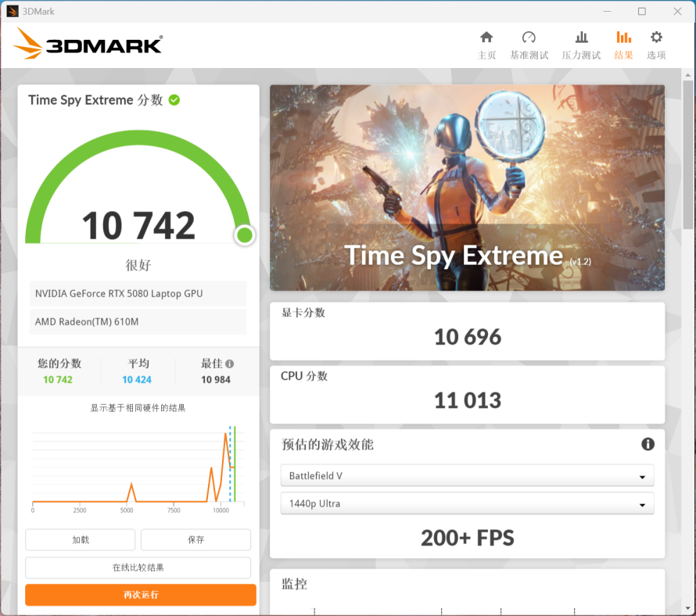696x616 pixels.
Task: Click the 加载 load button
Action: (x=81, y=539)
